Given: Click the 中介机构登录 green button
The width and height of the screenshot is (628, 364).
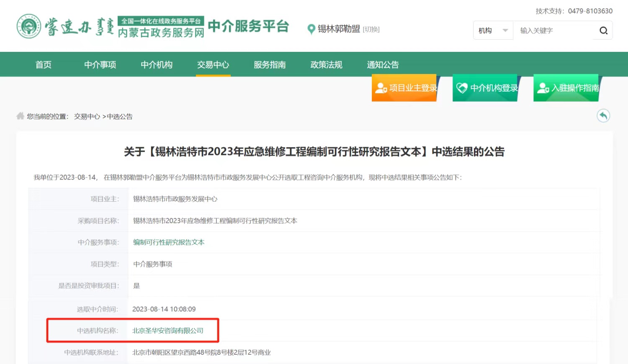Looking at the screenshot, I should pos(485,88).
